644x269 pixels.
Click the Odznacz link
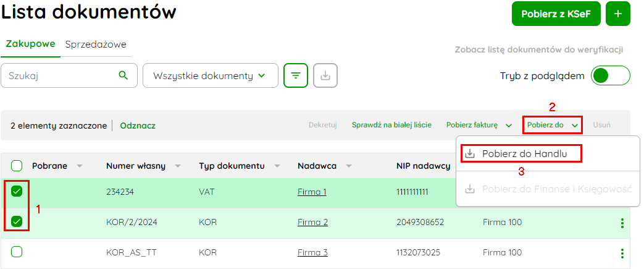(x=138, y=126)
